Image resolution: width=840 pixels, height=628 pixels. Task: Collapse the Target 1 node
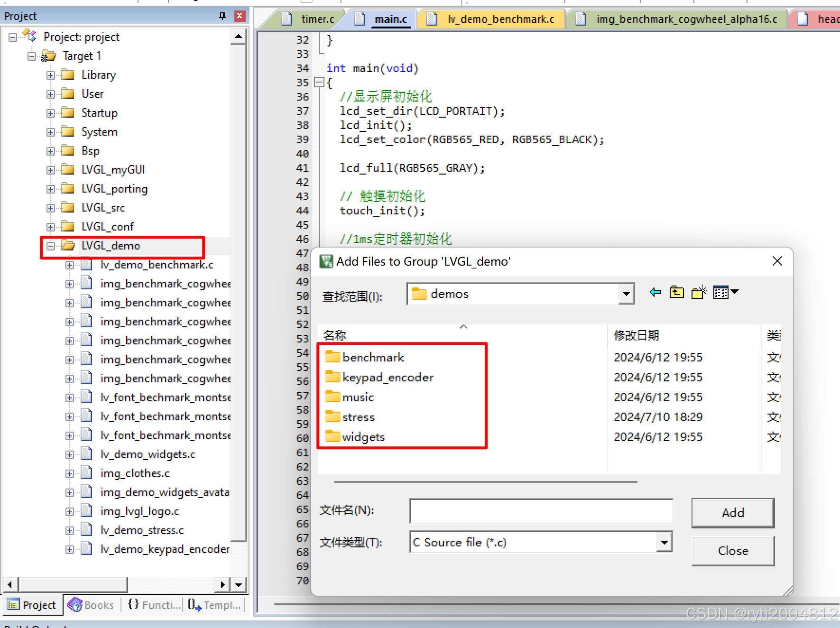[31, 55]
